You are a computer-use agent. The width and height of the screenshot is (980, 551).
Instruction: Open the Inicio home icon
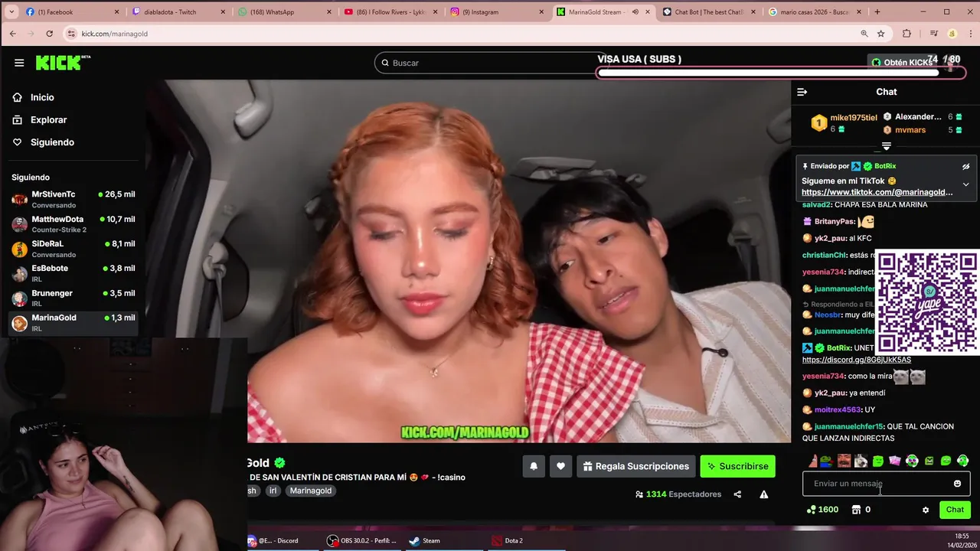click(x=17, y=97)
